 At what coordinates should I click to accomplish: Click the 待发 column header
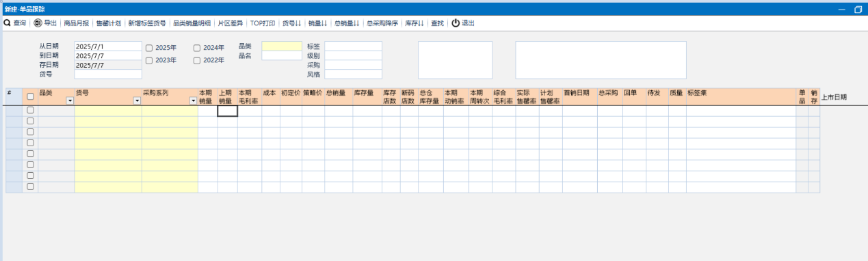[x=657, y=96]
